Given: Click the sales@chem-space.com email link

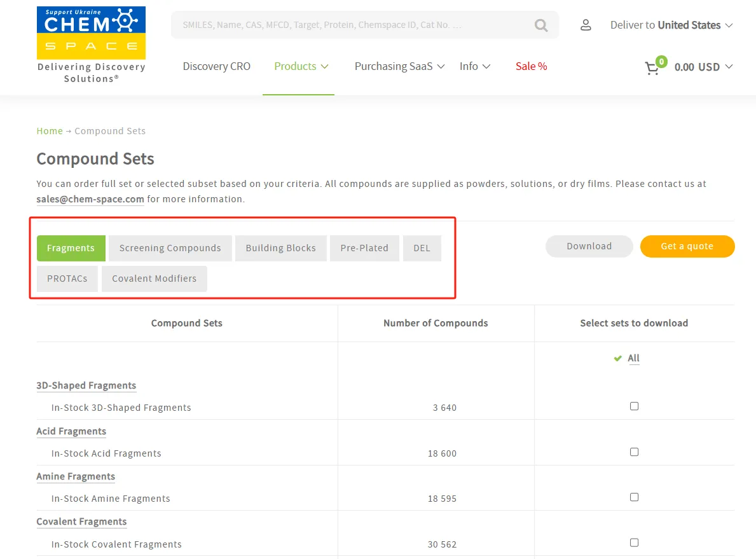Looking at the screenshot, I should click(90, 199).
